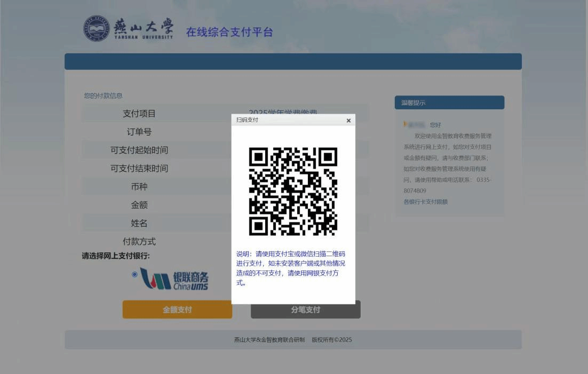This screenshot has width=588, height=374.
Task: Click the 支付项目 row label
Action: 139,114
